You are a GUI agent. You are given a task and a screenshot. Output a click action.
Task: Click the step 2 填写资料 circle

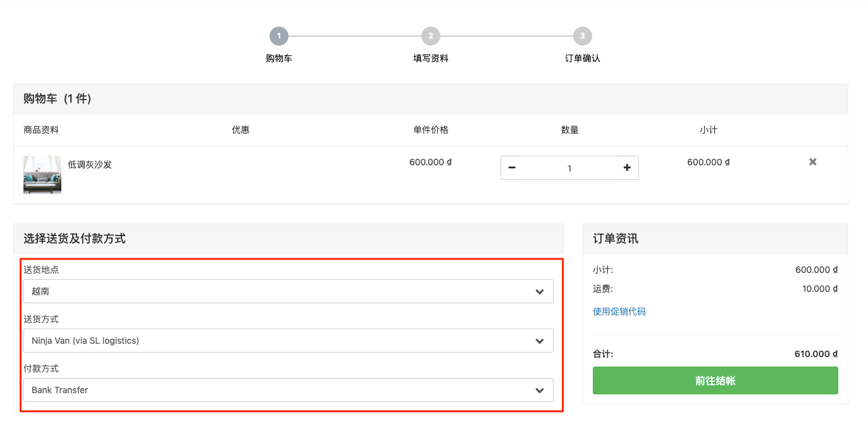coord(431,36)
